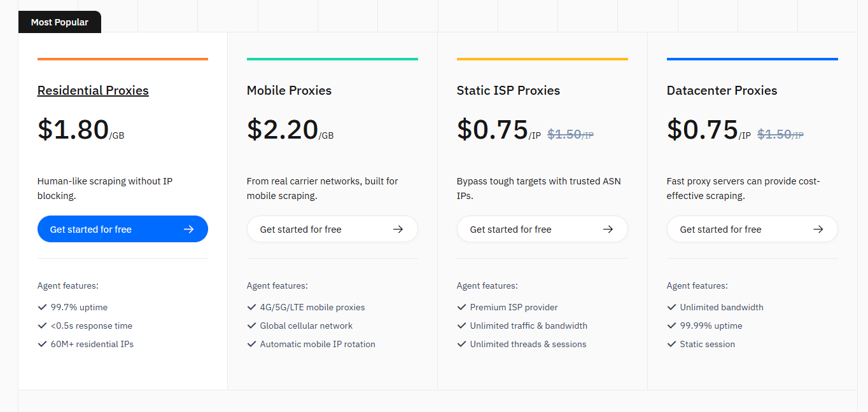Click the checkmark beside Premium ISP provider
Image resolution: width=868 pixels, height=412 pixels.
[462, 306]
